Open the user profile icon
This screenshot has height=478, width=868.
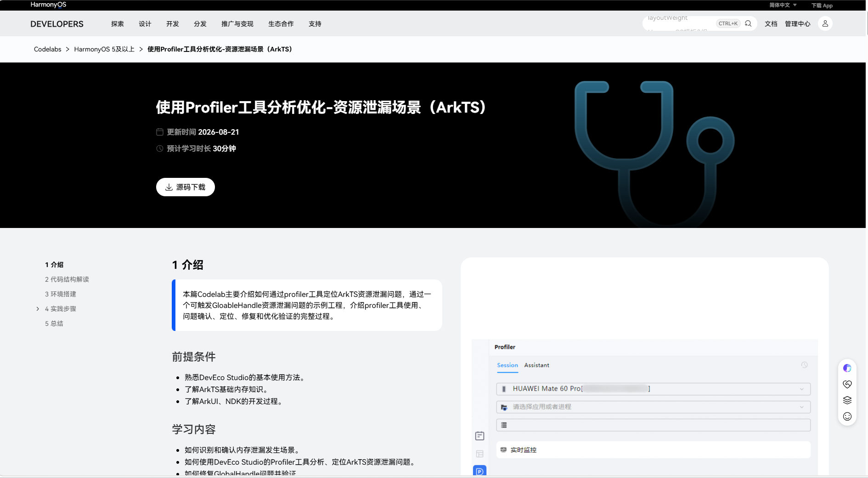825,23
